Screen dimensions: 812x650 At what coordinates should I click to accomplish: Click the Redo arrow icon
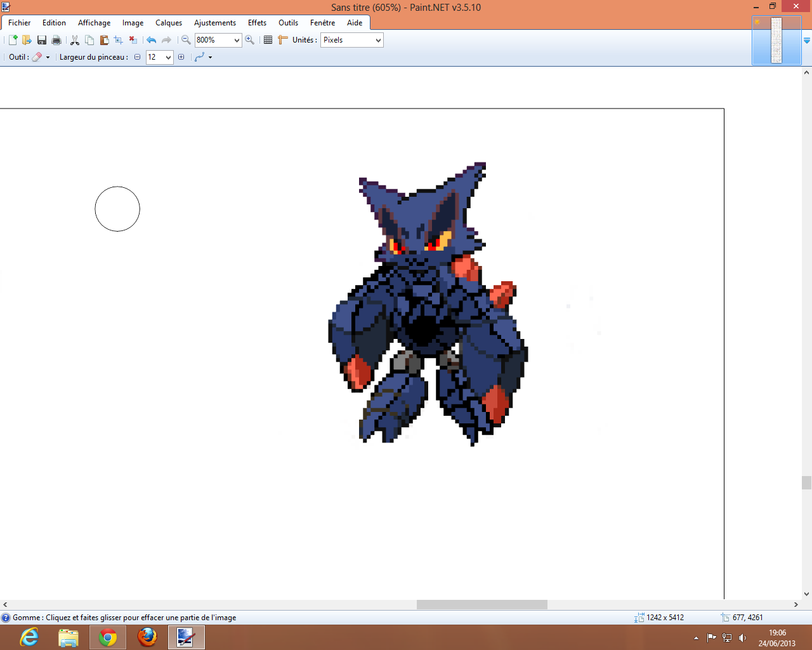click(x=166, y=40)
